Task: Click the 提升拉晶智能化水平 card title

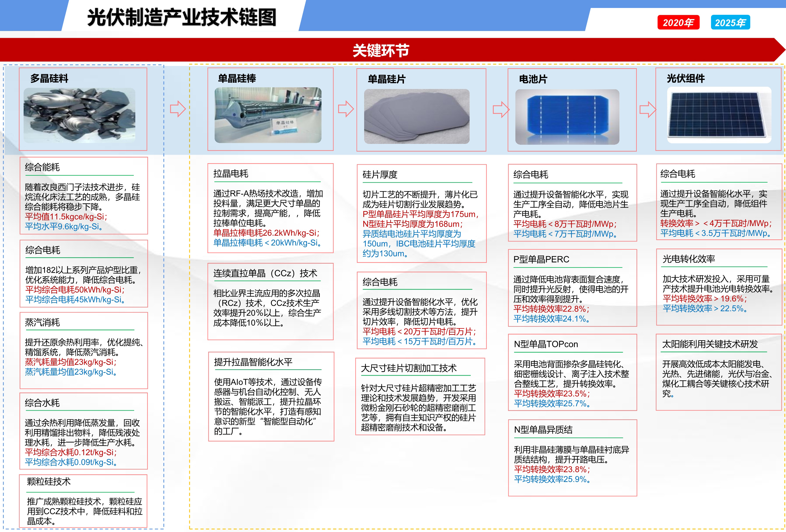Action: click(253, 362)
